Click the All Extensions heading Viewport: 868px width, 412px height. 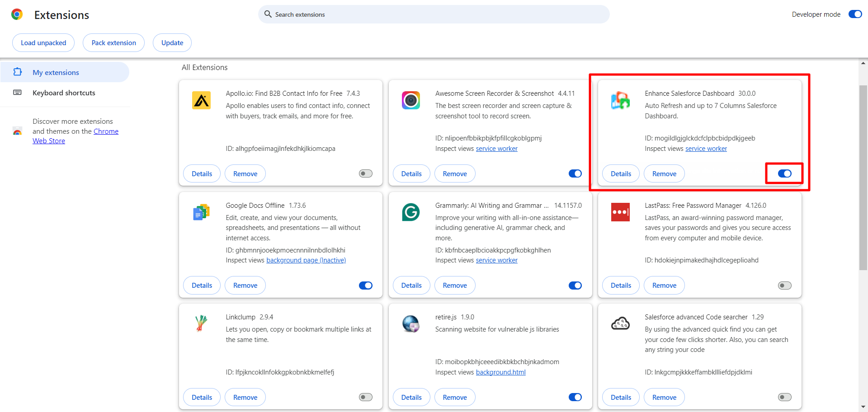coord(204,67)
